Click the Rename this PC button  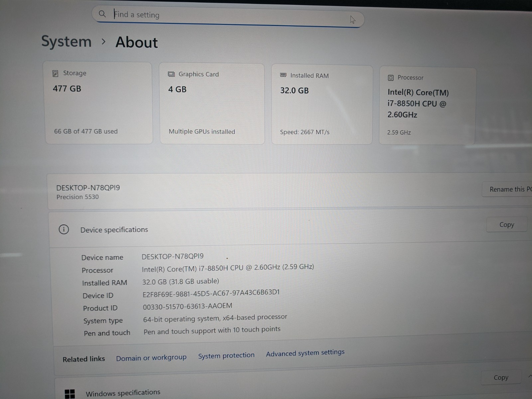tap(507, 190)
